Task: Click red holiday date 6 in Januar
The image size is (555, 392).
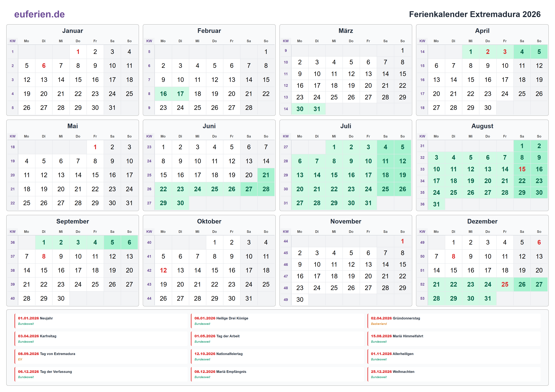Action: click(x=44, y=66)
